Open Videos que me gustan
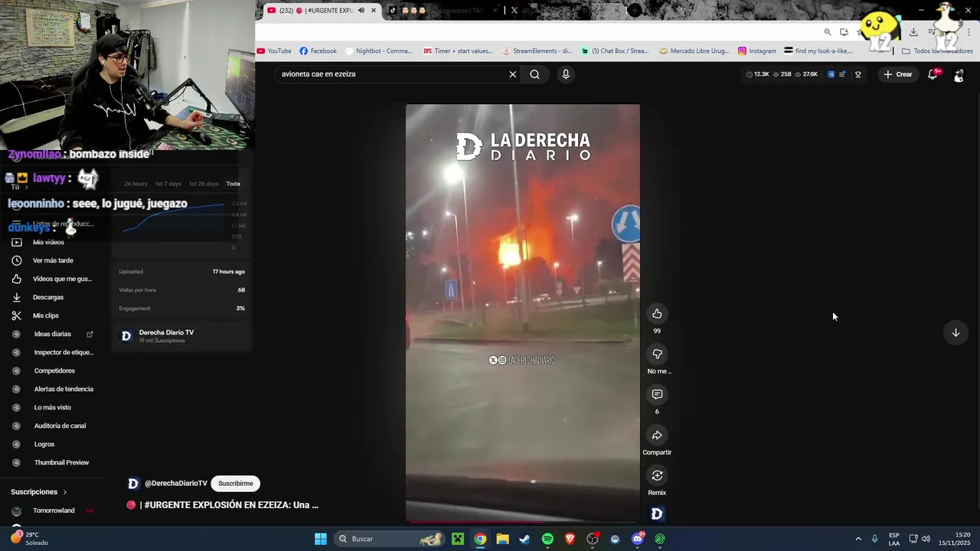 click(61, 279)
